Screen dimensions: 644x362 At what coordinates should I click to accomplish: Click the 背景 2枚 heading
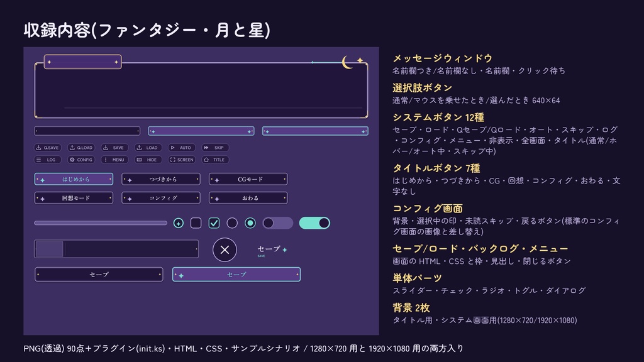411,308
